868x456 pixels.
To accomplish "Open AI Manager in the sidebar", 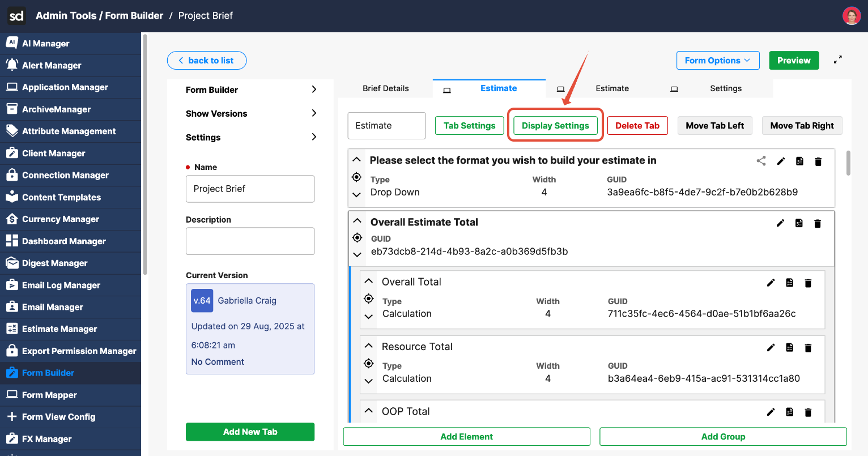I will pos(70,44).
